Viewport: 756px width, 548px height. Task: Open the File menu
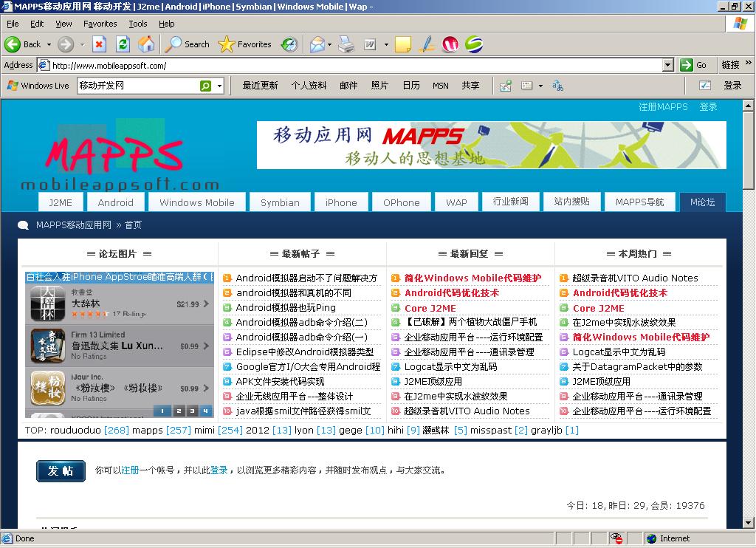coord(13,24)
